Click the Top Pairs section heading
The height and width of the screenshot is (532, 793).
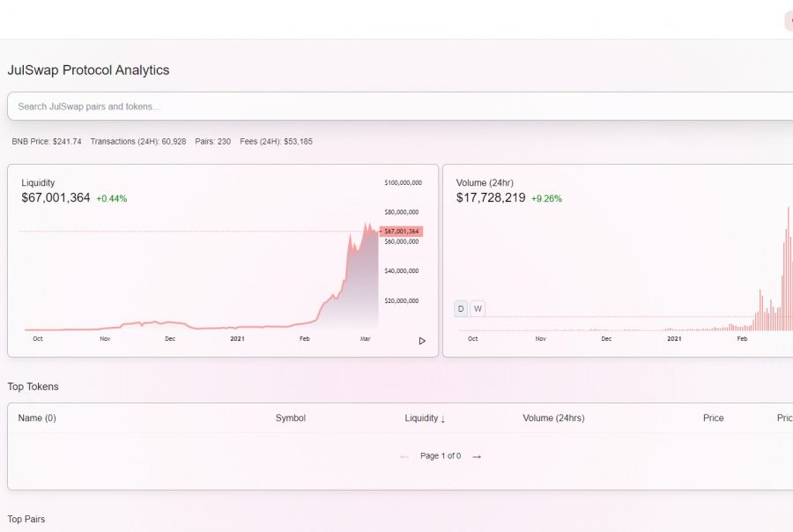26,519
